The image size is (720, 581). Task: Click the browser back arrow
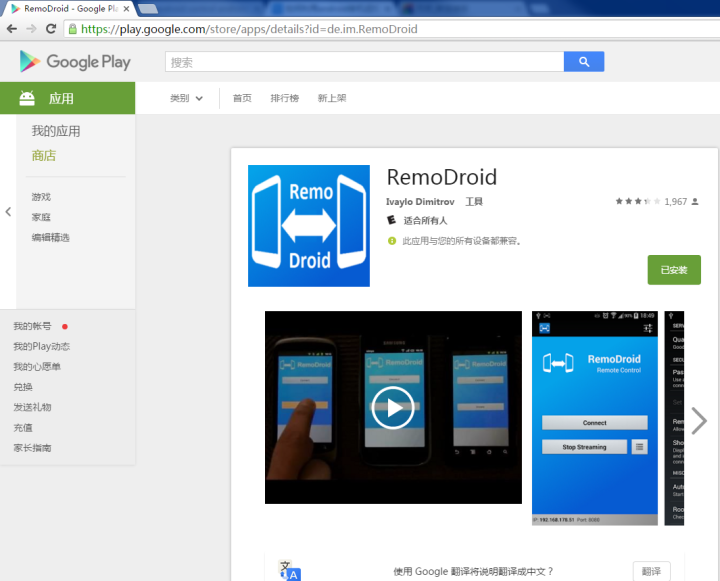click(12, 29)
